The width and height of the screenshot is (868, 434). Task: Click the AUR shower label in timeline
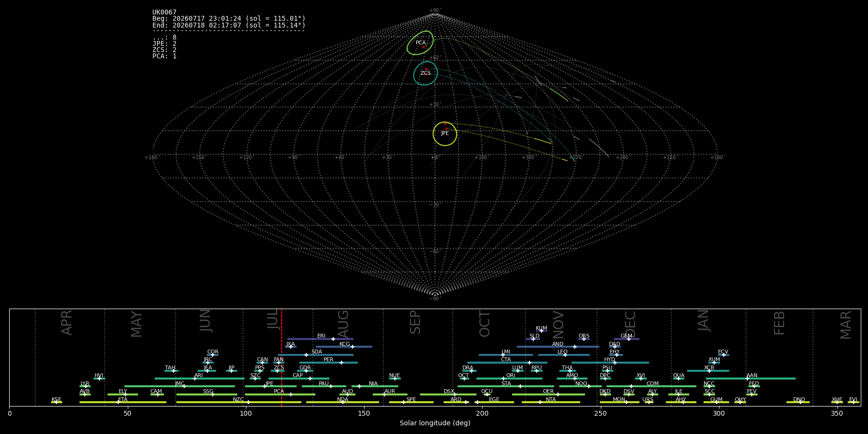coord(390,392)
